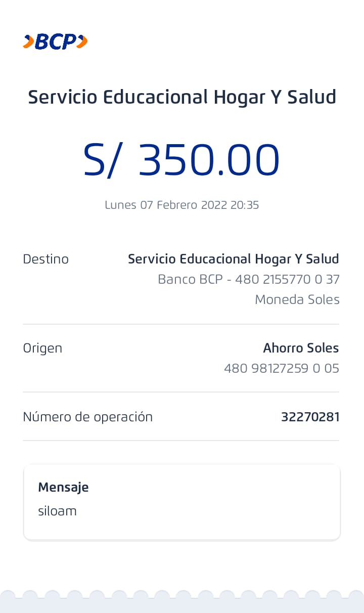
Task: Click the origin account number ending 0 05
Action: click(x=281, y=368)
